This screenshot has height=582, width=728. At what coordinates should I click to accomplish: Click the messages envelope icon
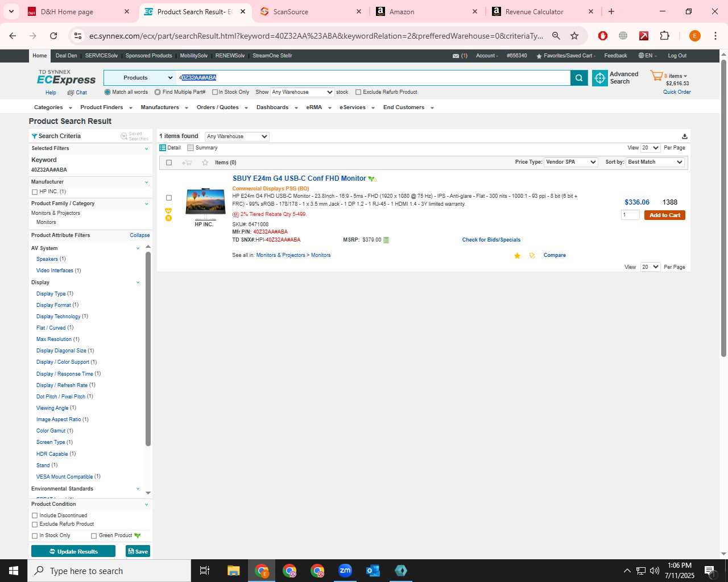[456, 56]
